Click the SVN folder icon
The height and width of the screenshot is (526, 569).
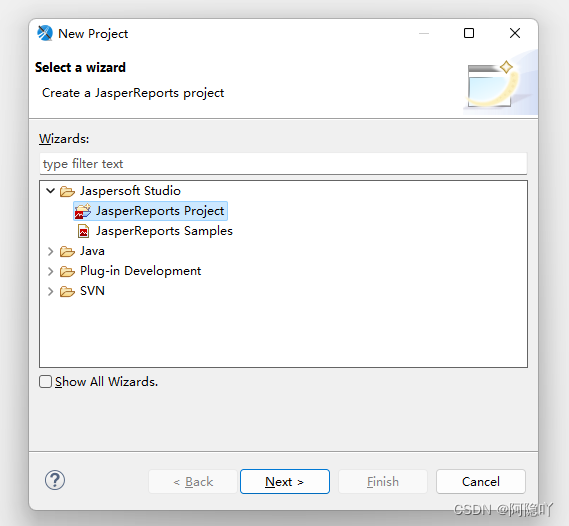[x=67, y=291]
